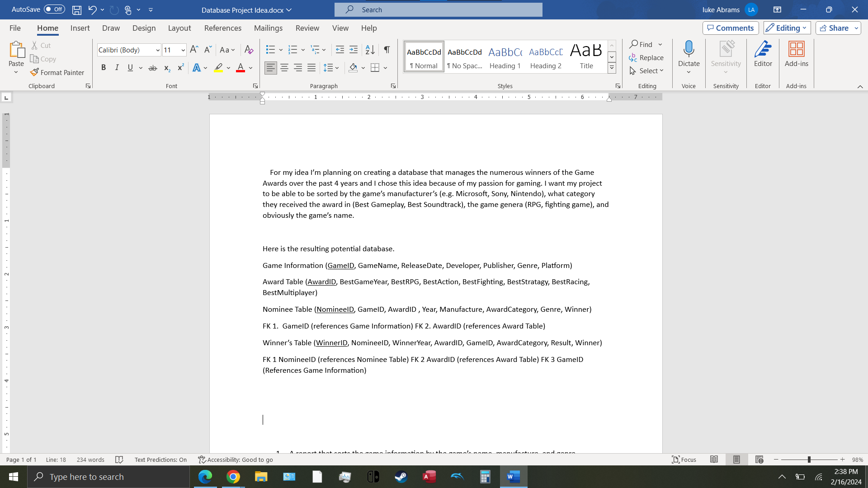The image size is (868, 488).
Task: Apply bold formatting with the Bold icon
Action: tap(104, 67)
